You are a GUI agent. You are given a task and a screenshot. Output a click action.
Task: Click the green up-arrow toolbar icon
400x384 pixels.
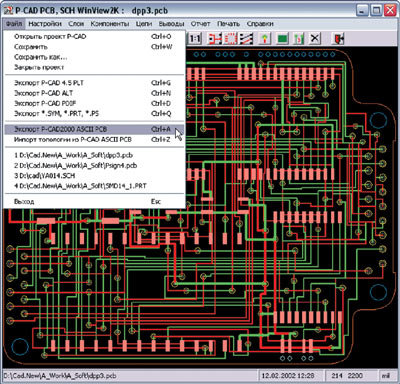click(x=265, y=39)
